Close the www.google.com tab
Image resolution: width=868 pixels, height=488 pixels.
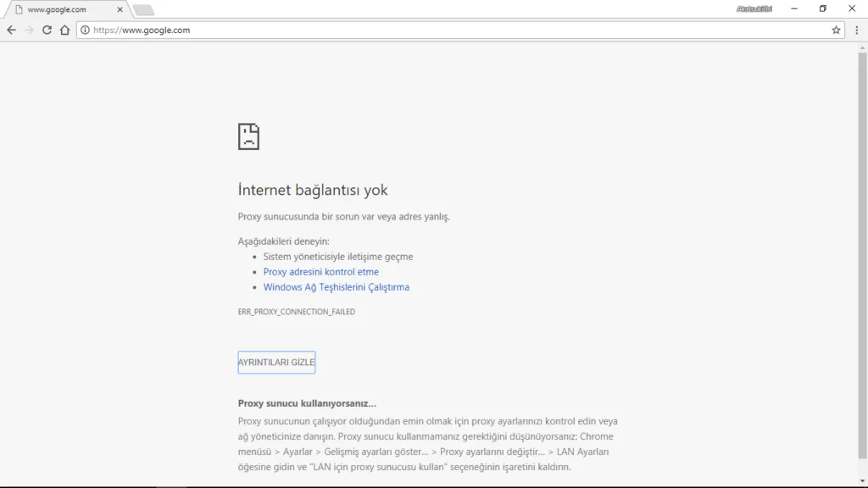120,9
